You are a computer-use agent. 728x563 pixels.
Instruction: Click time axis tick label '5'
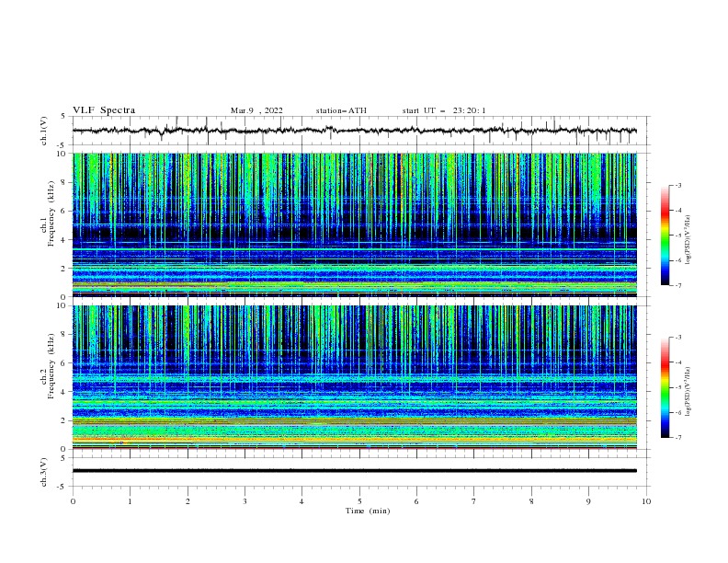(x=359, y=501)
